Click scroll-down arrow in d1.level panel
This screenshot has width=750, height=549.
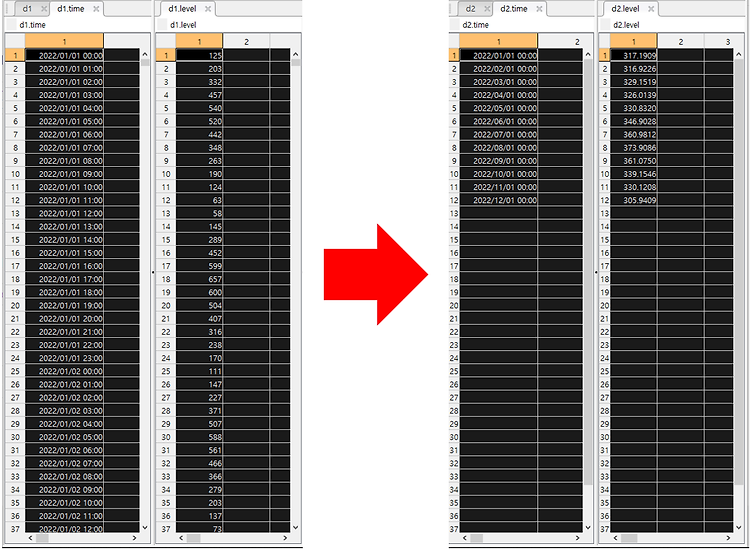pos(296,527)
